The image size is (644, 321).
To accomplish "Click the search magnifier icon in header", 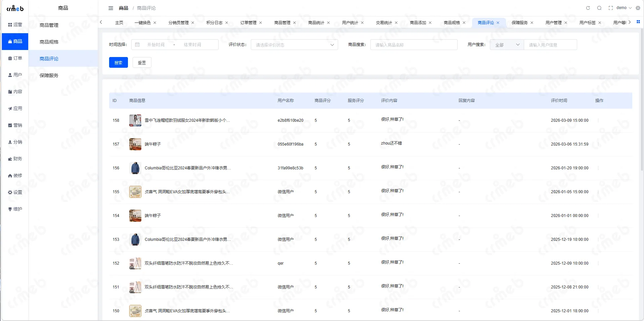I will [x=599, y=8].
